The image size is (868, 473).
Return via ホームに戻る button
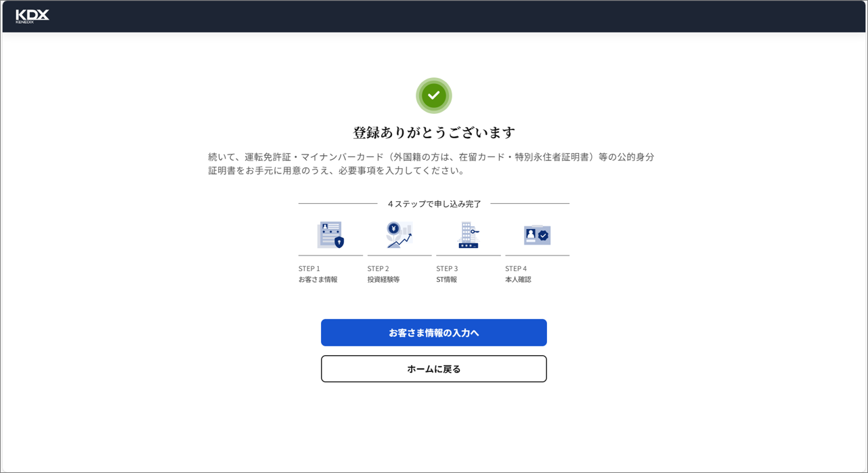434,369
